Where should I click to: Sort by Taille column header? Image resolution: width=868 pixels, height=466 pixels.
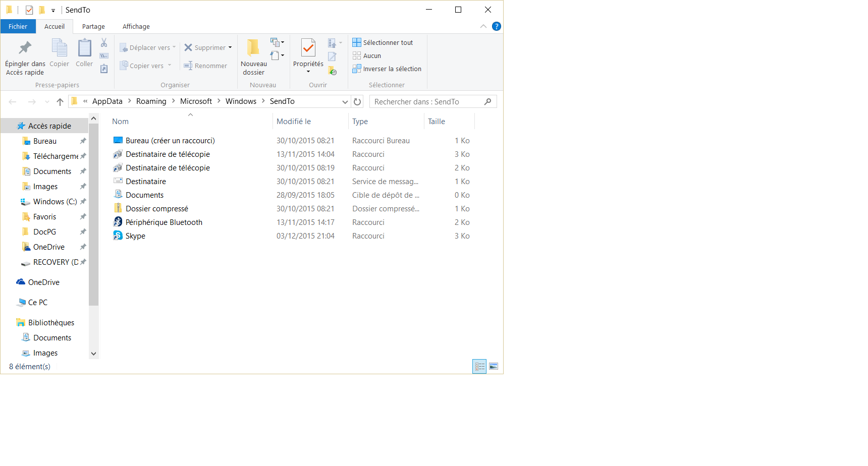(449, 122)
